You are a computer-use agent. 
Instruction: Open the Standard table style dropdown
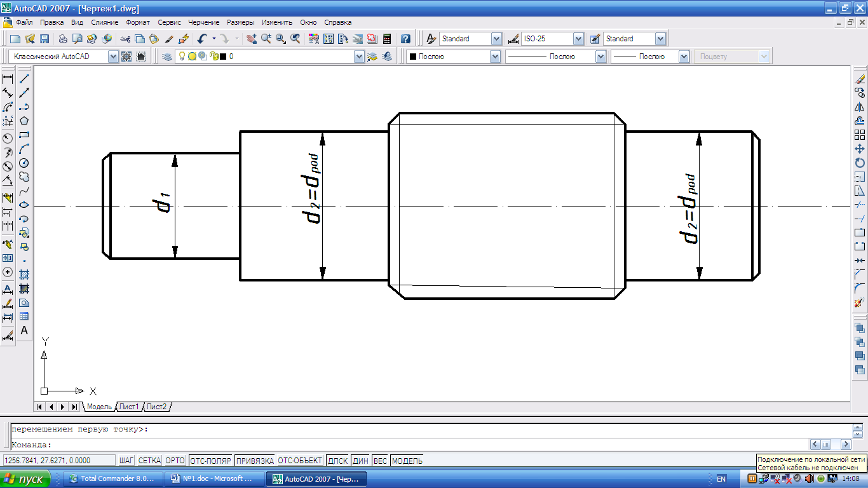pyautogui.click(x=660, y=39)
